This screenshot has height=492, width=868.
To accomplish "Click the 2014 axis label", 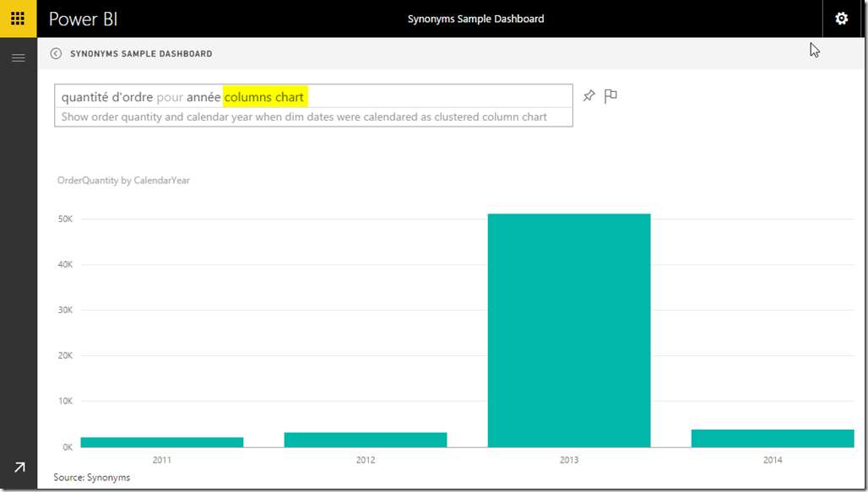I will click(773, 460).
